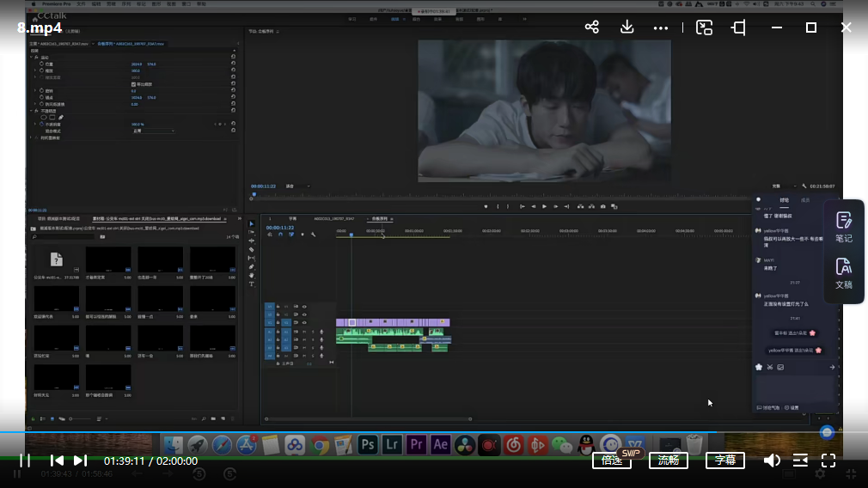Toggle Position animation stopwatch

point(41,64)
